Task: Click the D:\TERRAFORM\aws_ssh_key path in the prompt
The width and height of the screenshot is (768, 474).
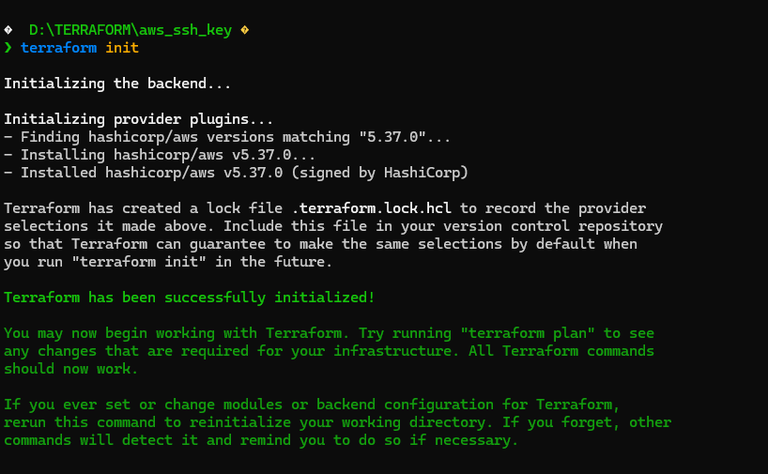Action: 130,30
